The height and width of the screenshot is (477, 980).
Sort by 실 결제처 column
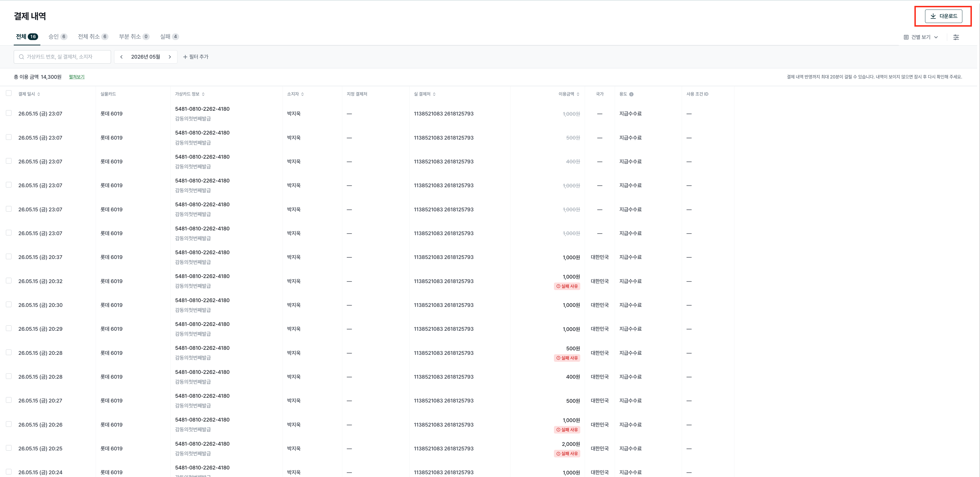tap(425, 94)
